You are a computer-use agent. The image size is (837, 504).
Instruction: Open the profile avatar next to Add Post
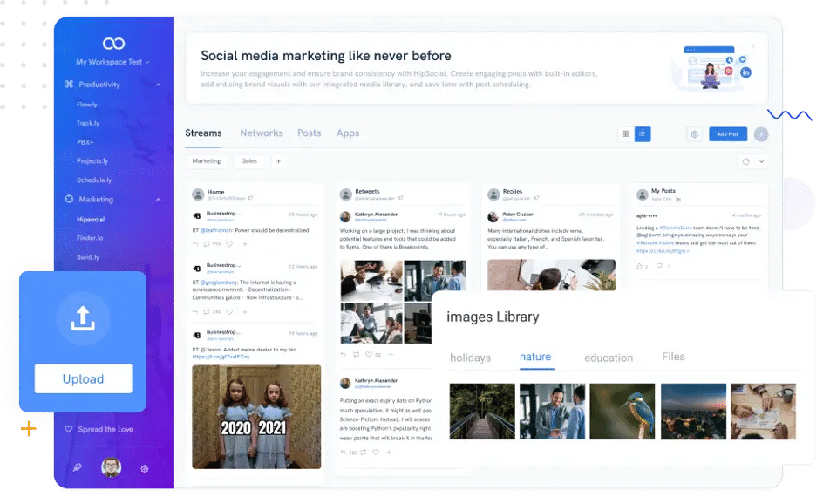(761, 134)
